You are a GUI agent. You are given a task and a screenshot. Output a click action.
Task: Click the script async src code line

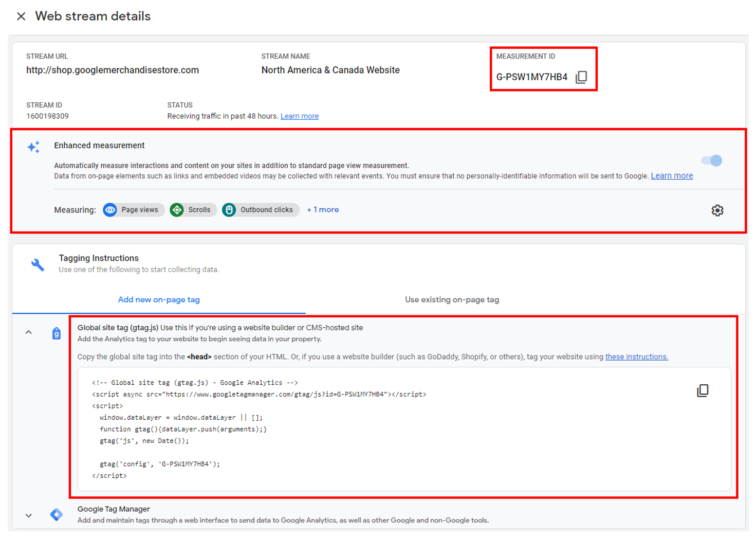[x=259, y=395]
